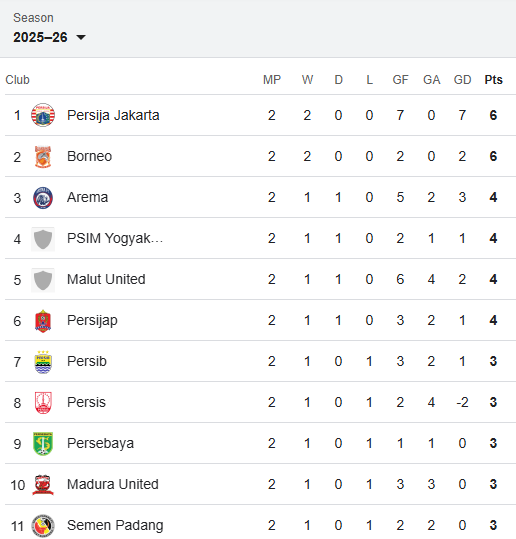
Task: Open the Borneo team link
Action: [89, 156]
